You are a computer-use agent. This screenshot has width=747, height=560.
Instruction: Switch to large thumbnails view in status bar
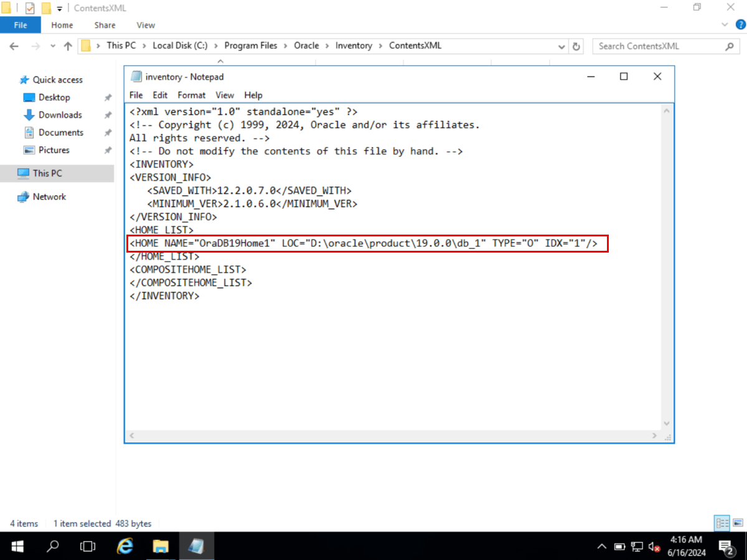(738, 523)
